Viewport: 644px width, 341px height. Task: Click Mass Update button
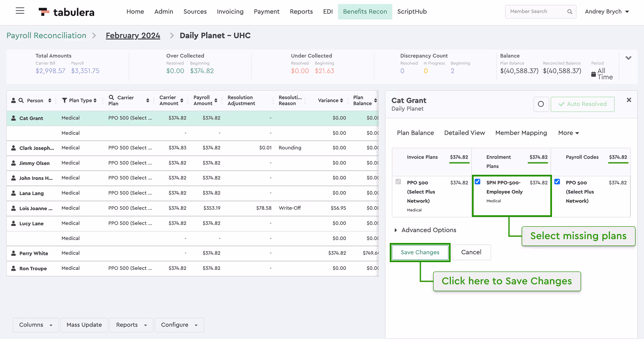[x=84, y=325]
